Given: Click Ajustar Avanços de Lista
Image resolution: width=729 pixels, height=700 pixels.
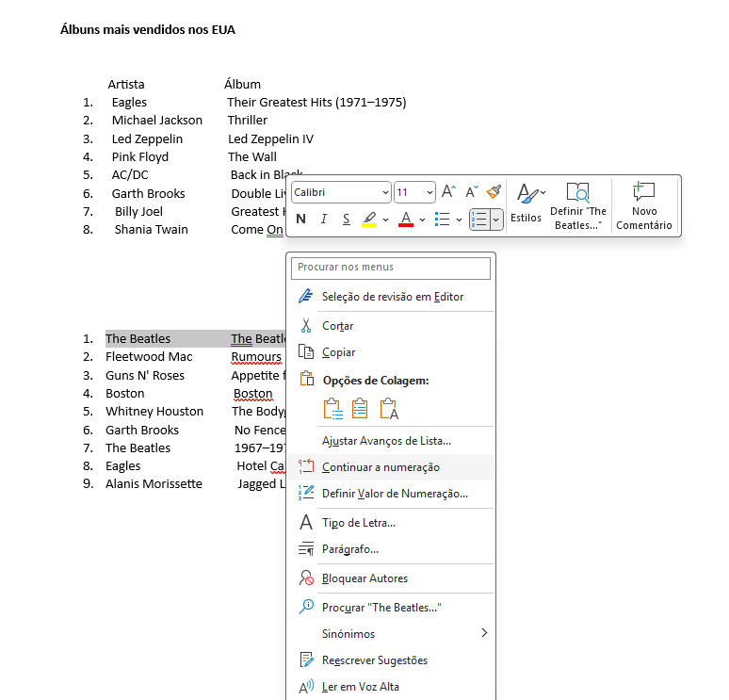Looking at the screenshot, I should [386, 440].
